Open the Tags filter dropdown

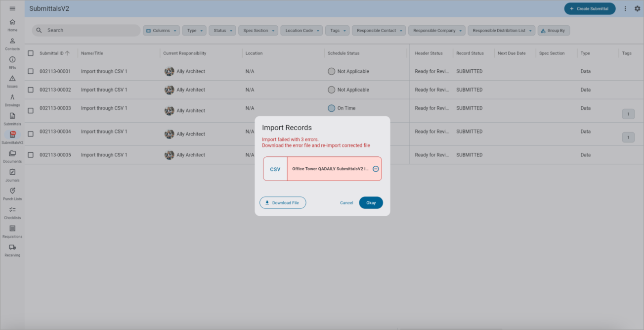pyautogui.click(x=338, y=30)
